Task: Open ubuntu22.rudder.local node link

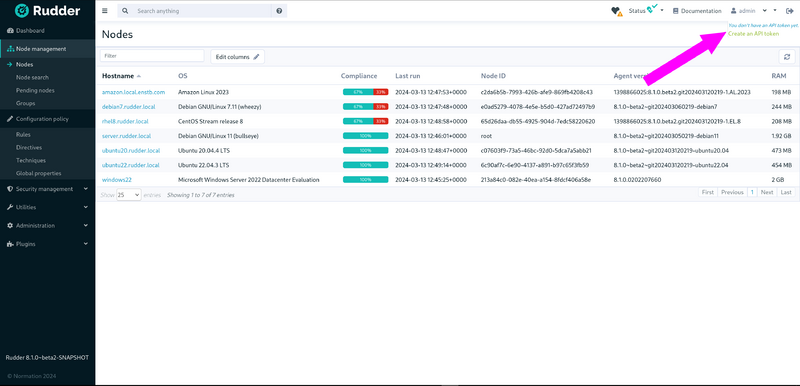Action: pyautogui.click(x=131, y=165)
